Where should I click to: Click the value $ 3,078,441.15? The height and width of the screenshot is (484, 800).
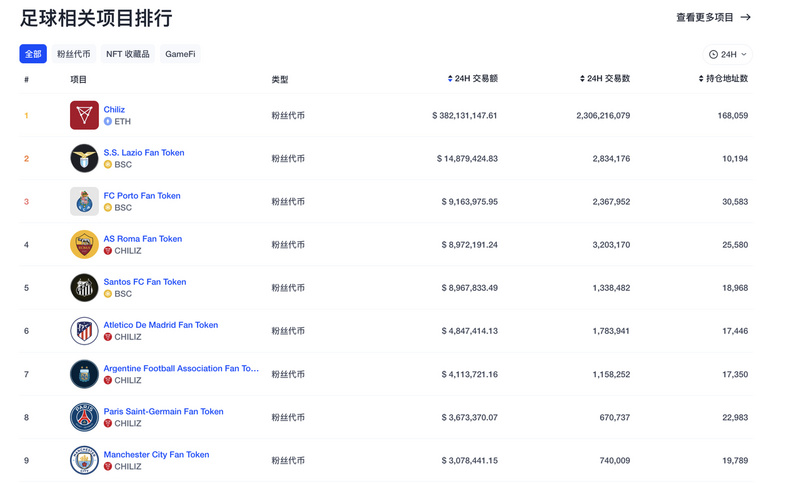pos(470,461)
